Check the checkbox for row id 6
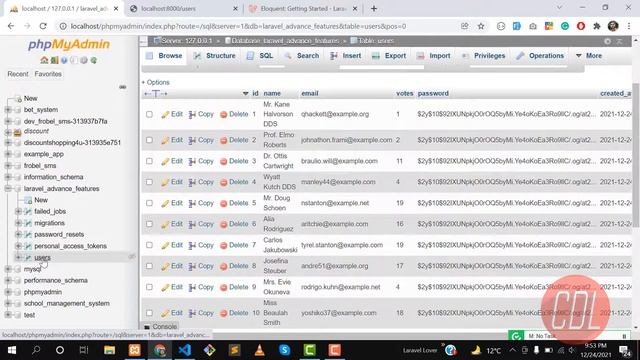 tap(149, 224)
